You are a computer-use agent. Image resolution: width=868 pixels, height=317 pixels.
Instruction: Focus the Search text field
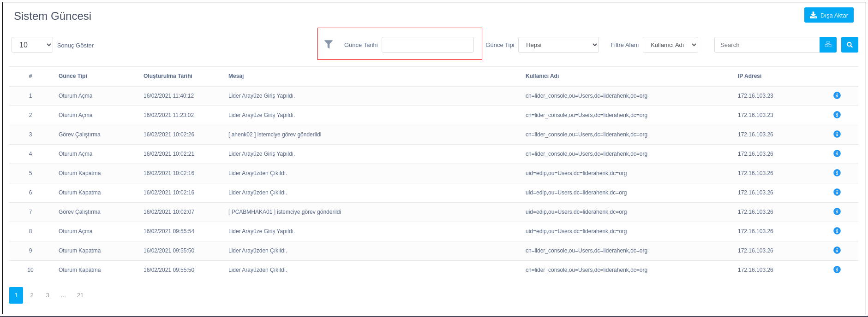click(x=766, y=45)
